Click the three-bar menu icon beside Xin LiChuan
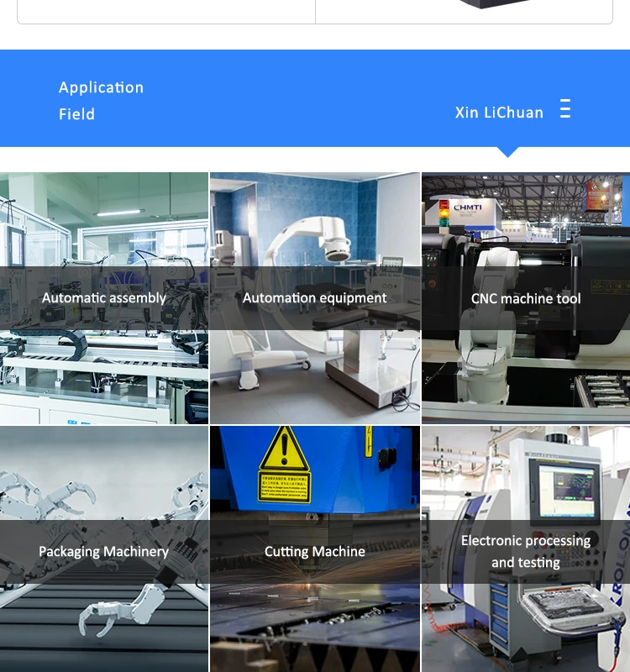This screenshot has width=630, height=672. 565,108
